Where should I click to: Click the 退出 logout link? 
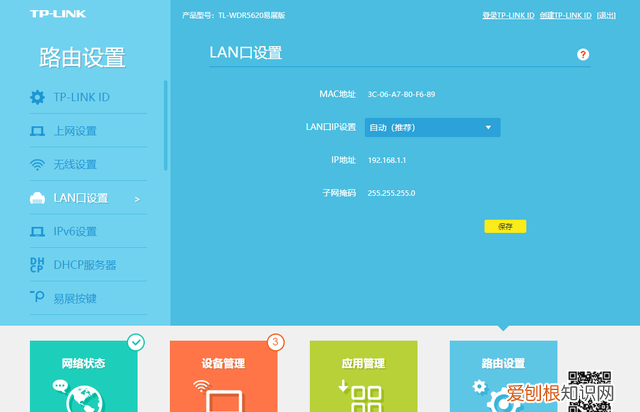tap(606, 16)
